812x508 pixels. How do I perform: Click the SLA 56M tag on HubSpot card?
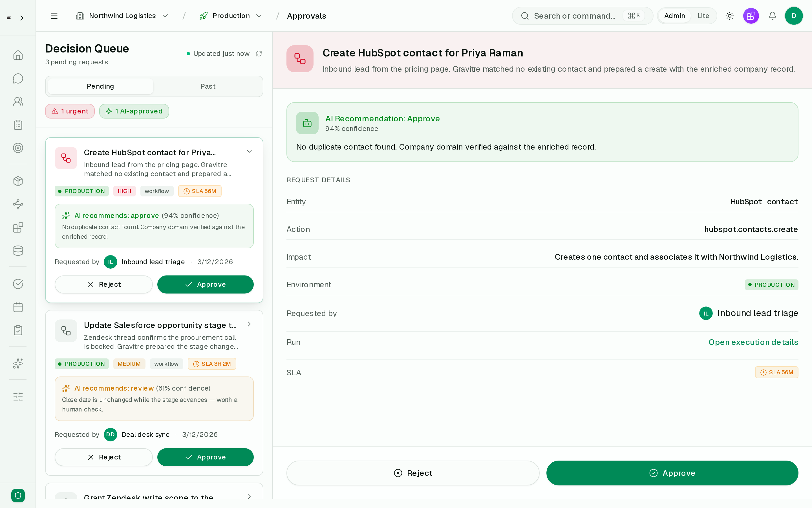click(x=200, y=191)
